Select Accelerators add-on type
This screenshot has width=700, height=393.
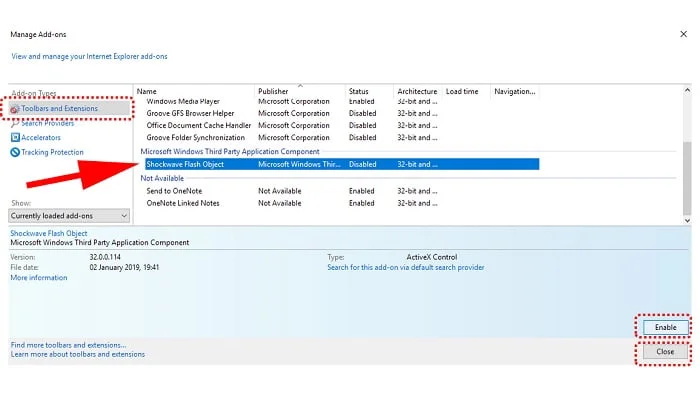(41, 138)
